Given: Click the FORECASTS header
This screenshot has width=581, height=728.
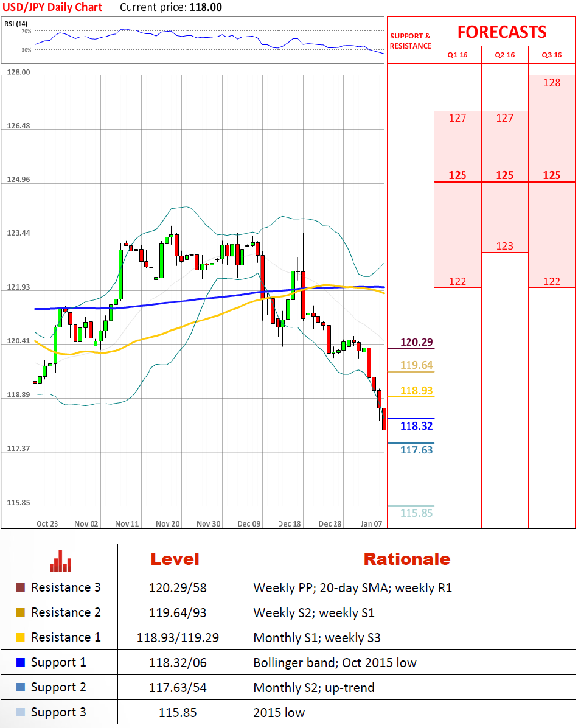Looking at the screenshot, I should click(502, 32).
